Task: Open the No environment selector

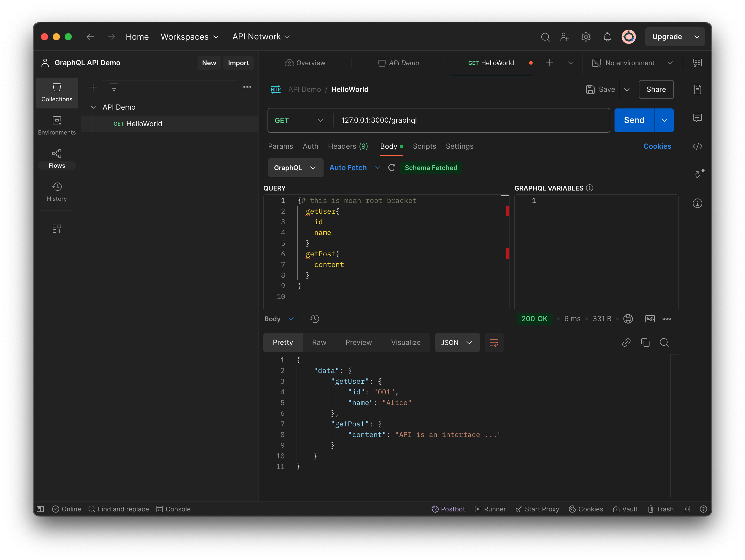Action: click(630, 63)
